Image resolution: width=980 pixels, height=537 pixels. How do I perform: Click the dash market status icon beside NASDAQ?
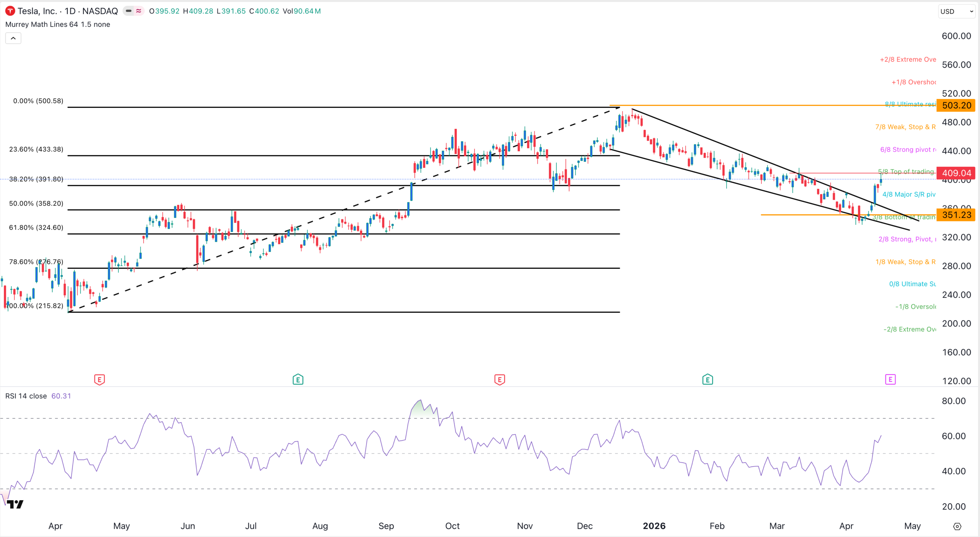[129, 11]
